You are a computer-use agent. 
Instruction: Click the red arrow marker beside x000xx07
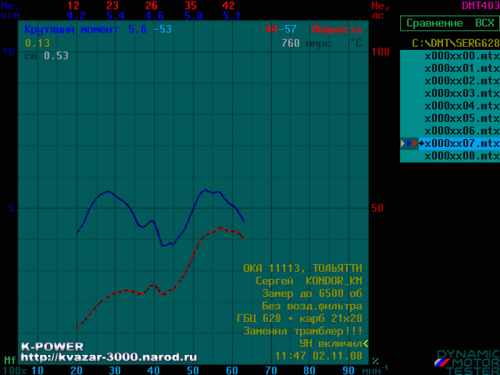(x=415, y=144)
